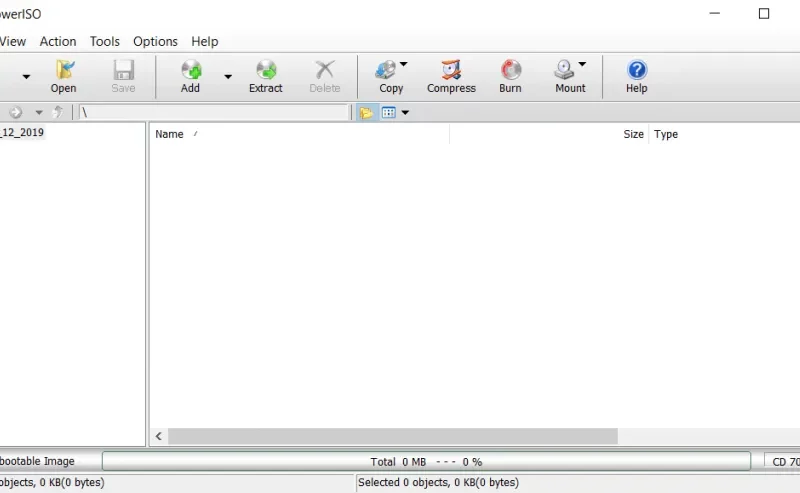Change the file list view mode icon
Screen dimensions: 800x493
pos(389,112)
